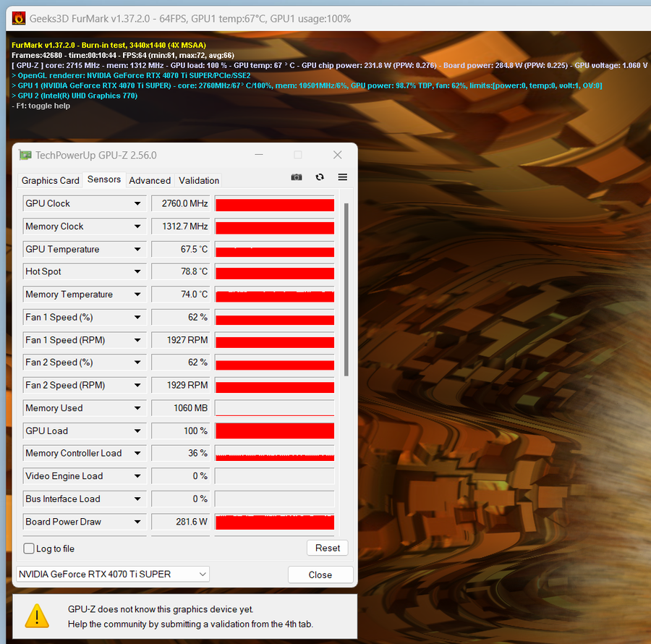The width and height of the screenshot is (651, 644).
Task: Click the GPU 2 (Intel(R) UHD Graphics 770) line
Action: tap(75, 96)
